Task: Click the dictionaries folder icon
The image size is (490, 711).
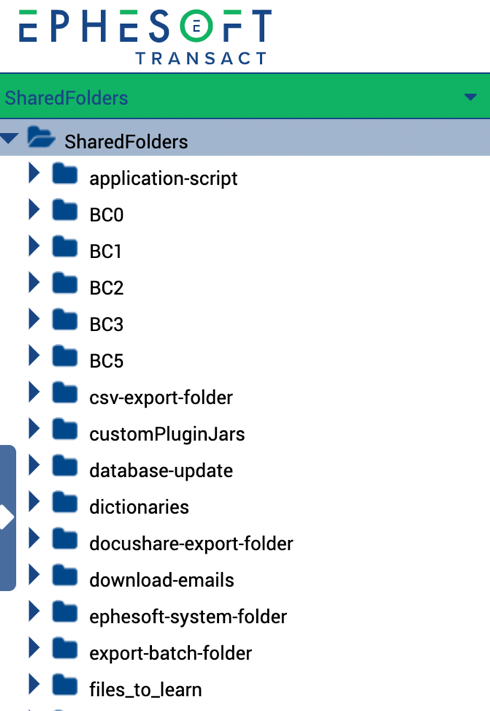Action: click(65, 502)
